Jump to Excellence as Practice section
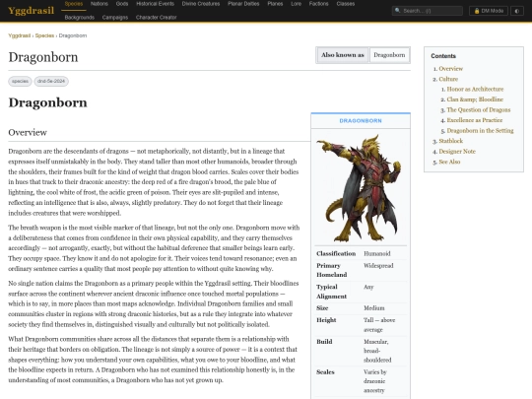Screen dimensions: 532x399 pos(474,120)
